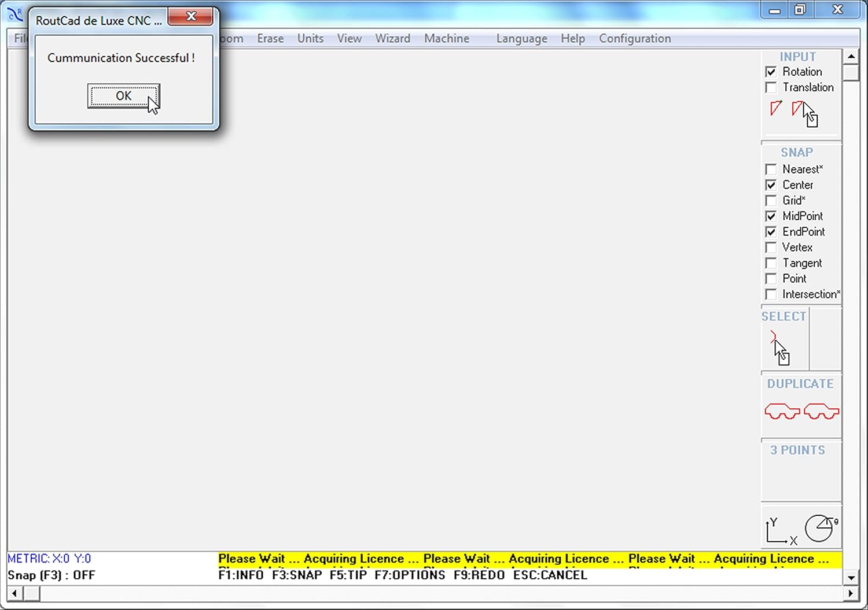Open the Units menu
Viewport: 868px width, 610px height.
(310, 38)
